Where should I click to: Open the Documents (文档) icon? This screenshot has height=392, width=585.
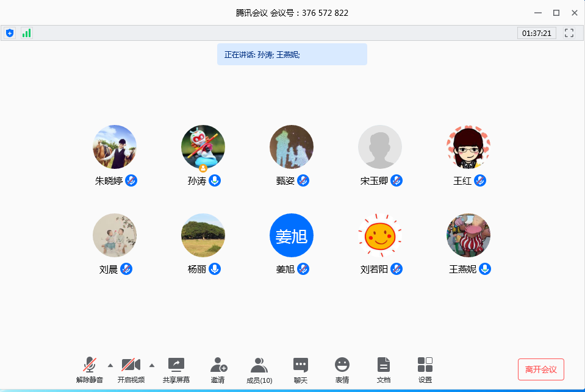[383, 370]
